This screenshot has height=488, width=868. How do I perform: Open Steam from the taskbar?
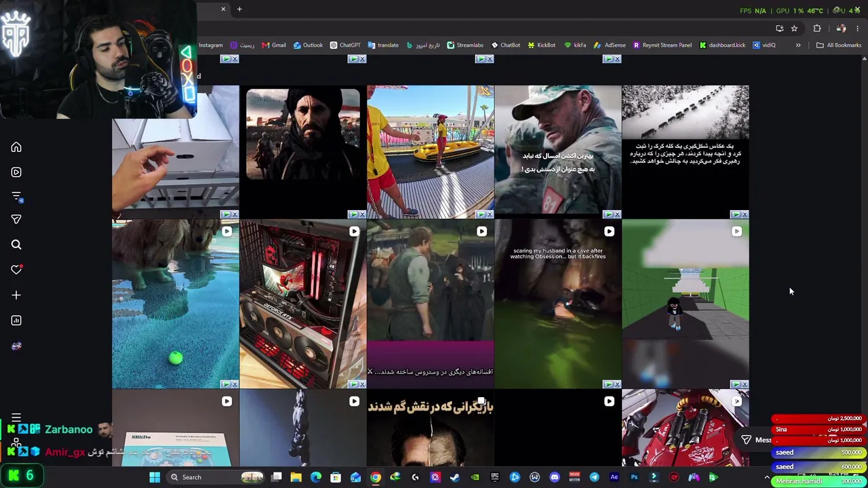[x=455, y=477]
